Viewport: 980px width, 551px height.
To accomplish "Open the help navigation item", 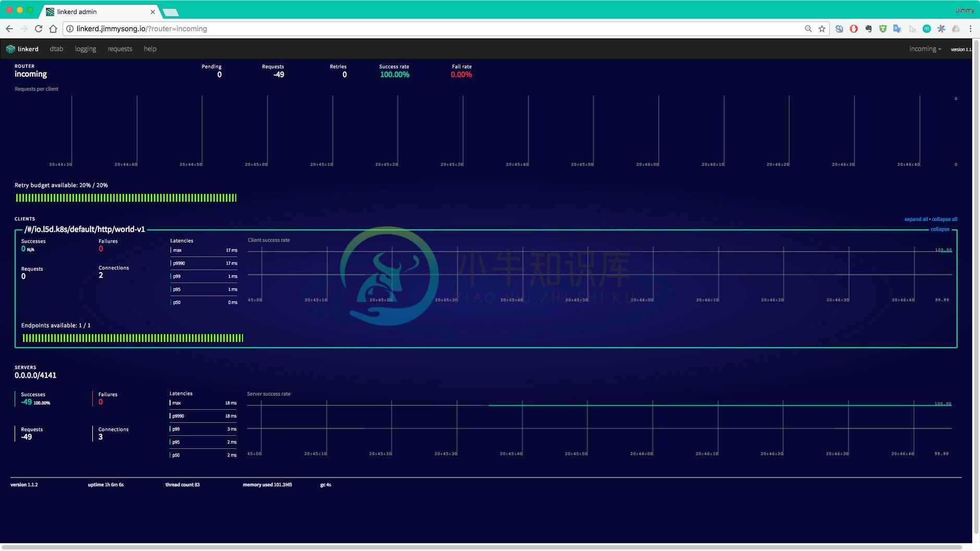I will [x=150, y=49].
